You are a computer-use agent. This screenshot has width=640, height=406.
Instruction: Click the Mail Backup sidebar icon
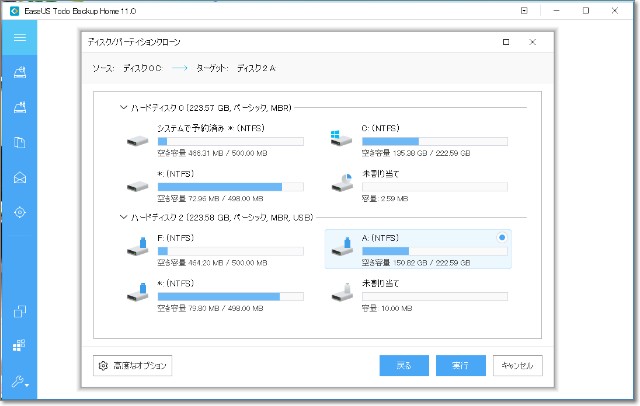[x=18, y=177]
